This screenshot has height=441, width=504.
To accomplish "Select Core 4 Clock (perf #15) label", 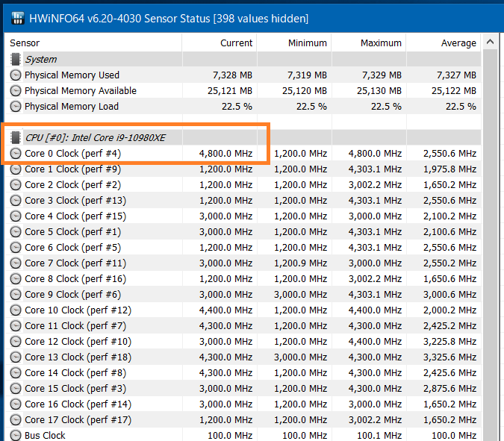I will (x=75, y=216).
